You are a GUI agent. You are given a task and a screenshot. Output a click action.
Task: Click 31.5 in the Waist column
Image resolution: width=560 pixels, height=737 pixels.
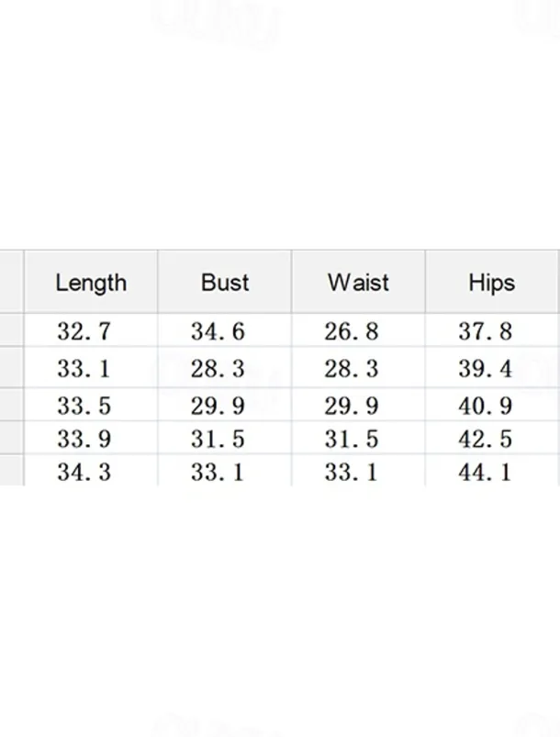point(351,439)
